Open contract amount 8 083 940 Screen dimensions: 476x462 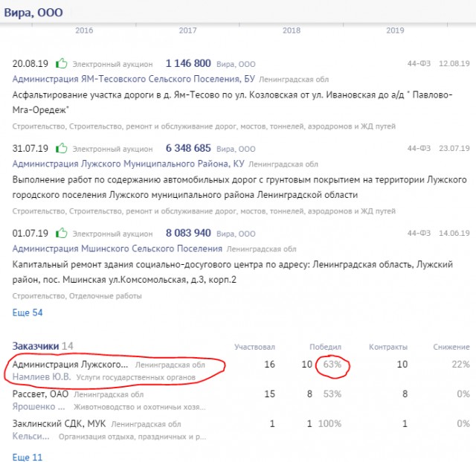(188, 233)
